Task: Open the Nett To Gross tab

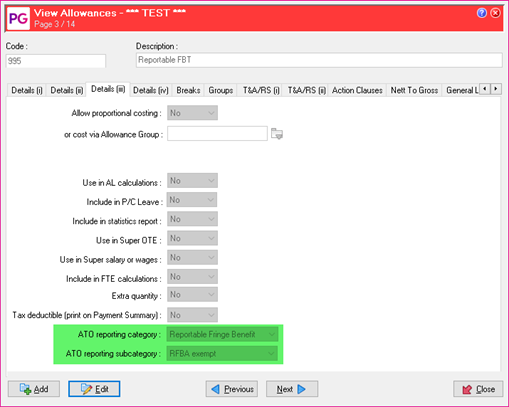Action: click(414, 90)
